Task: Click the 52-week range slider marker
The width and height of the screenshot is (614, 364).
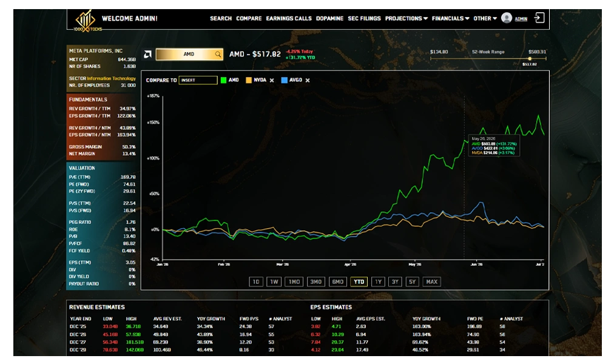Action: [x=530, y=59]
